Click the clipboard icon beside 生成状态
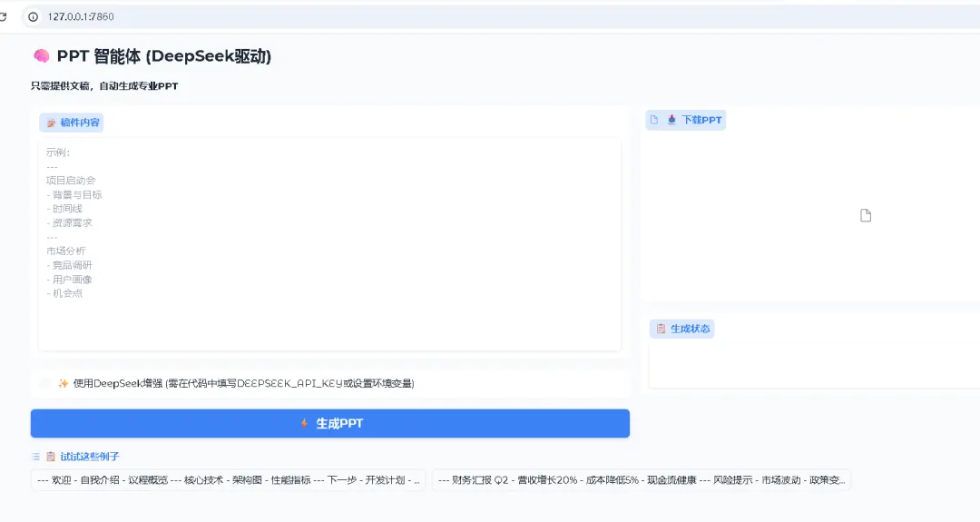This screenshot has height=522, width=980. [661, 329]
